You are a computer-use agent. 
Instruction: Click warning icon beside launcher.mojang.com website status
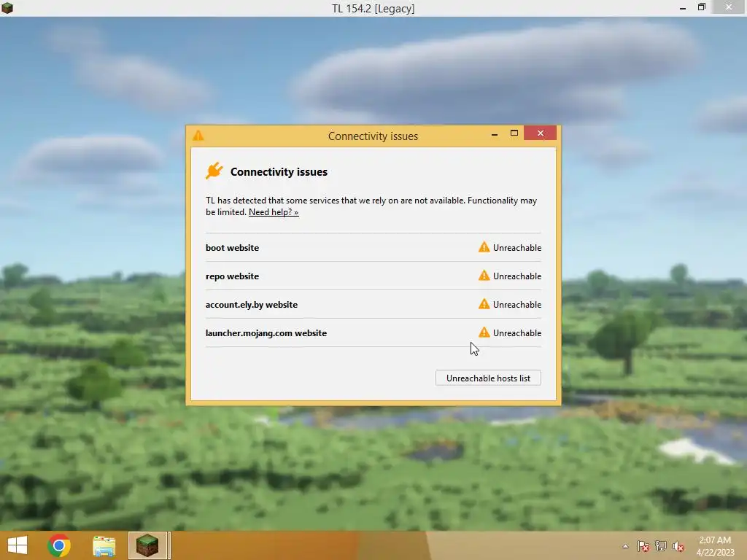[484, 332]
